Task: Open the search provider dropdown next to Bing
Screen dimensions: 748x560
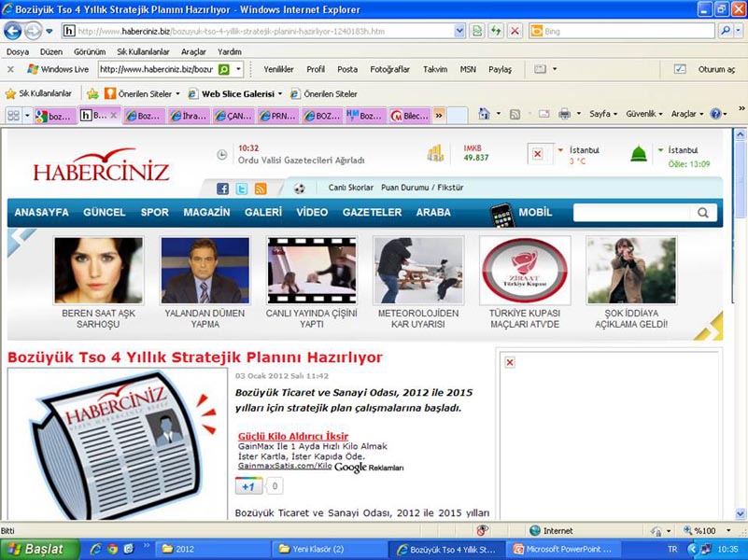Action: [x=739, y=32]
